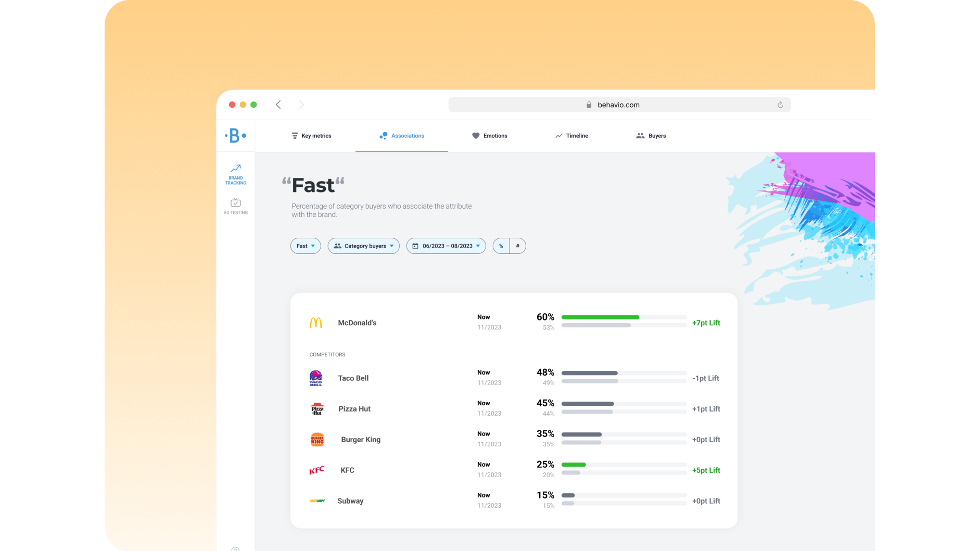
Task: Click the behavio.com address bar
Action: (619, 105)
